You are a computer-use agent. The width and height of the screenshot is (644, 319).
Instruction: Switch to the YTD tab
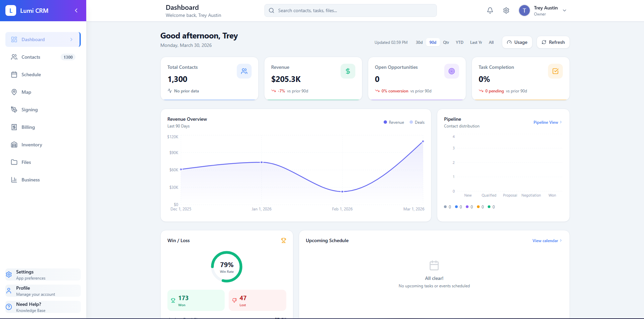click(459, 42)
